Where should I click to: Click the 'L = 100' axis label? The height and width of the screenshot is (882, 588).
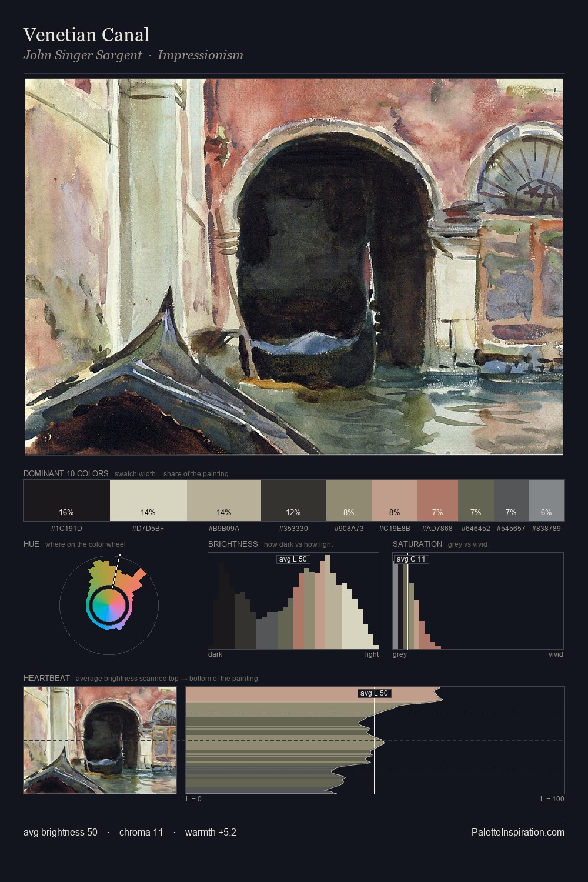(x=552, y=799)
